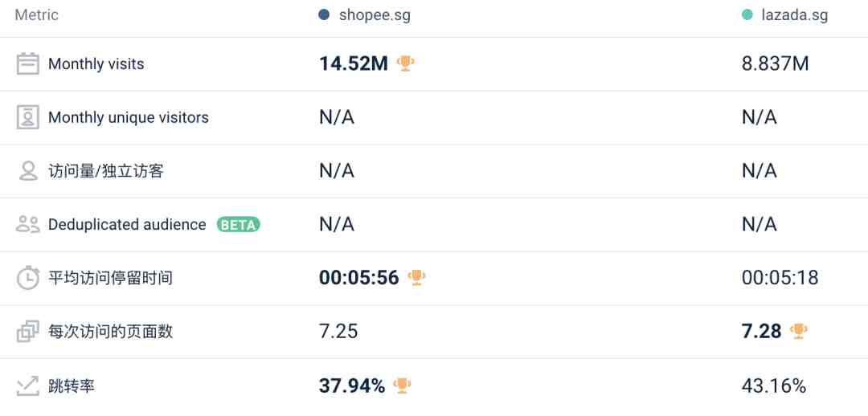868x416 pixels.
Task: Click the 每次访问的页面数 pages icon
Action: tap(27, 332)
